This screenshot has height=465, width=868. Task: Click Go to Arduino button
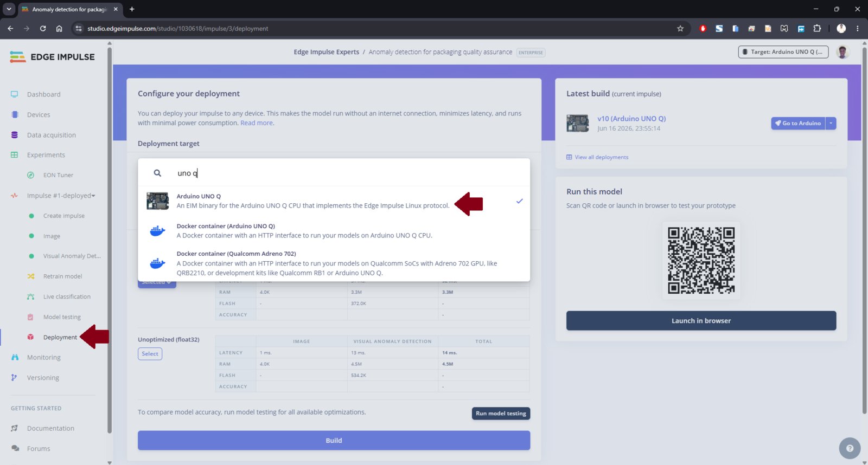click(x=798, y=123)
